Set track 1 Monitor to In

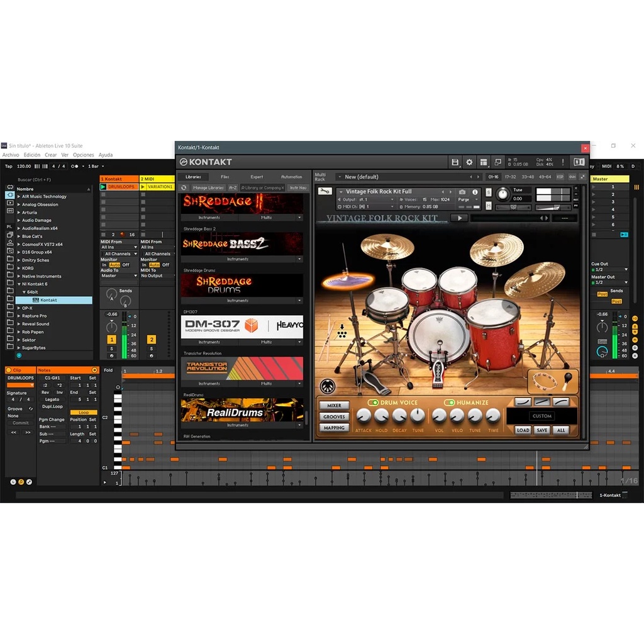[104, 265]
